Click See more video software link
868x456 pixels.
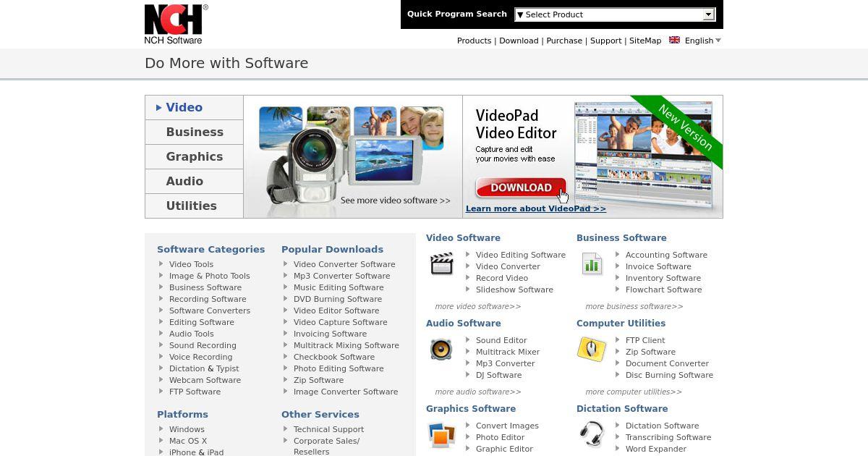pos(396,200)
